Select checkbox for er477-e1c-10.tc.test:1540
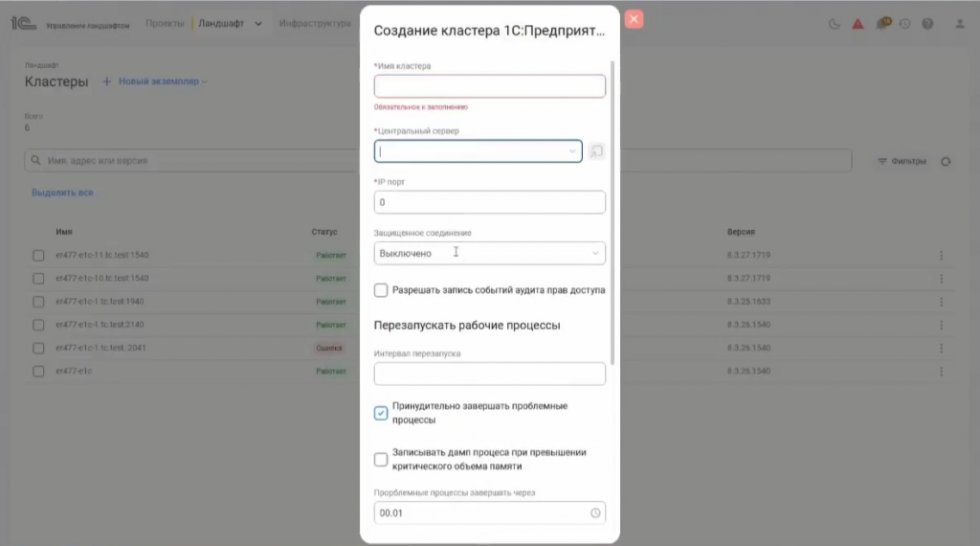 tap(38, 279)
